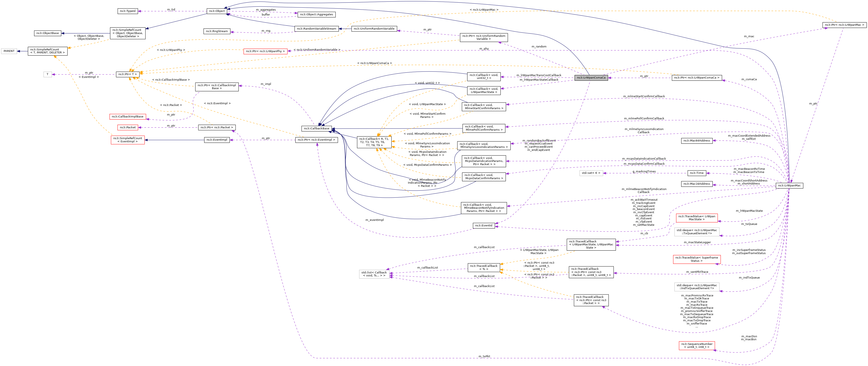868x366 pixels.
Task: Open the ns3::CallbackBase node
Action: pos(316,129)
